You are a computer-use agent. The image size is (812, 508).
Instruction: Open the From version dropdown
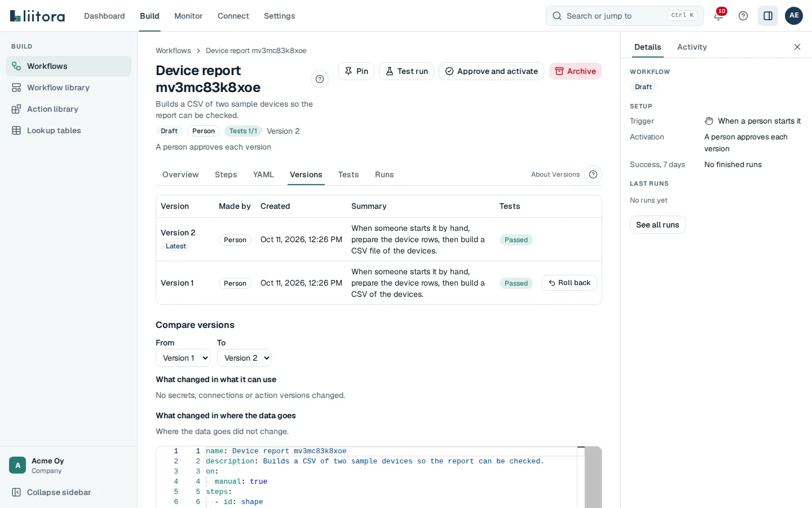point(183,358)
